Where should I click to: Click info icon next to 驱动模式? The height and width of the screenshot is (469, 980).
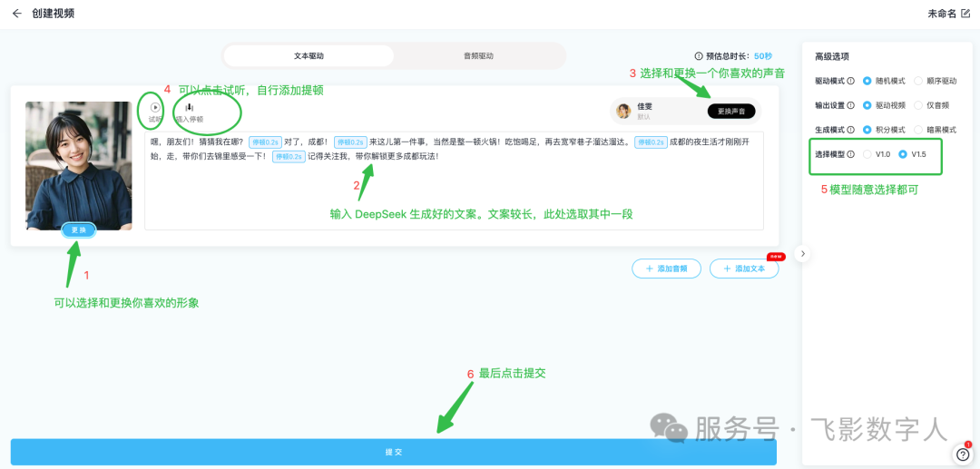[x=850, y=81]
